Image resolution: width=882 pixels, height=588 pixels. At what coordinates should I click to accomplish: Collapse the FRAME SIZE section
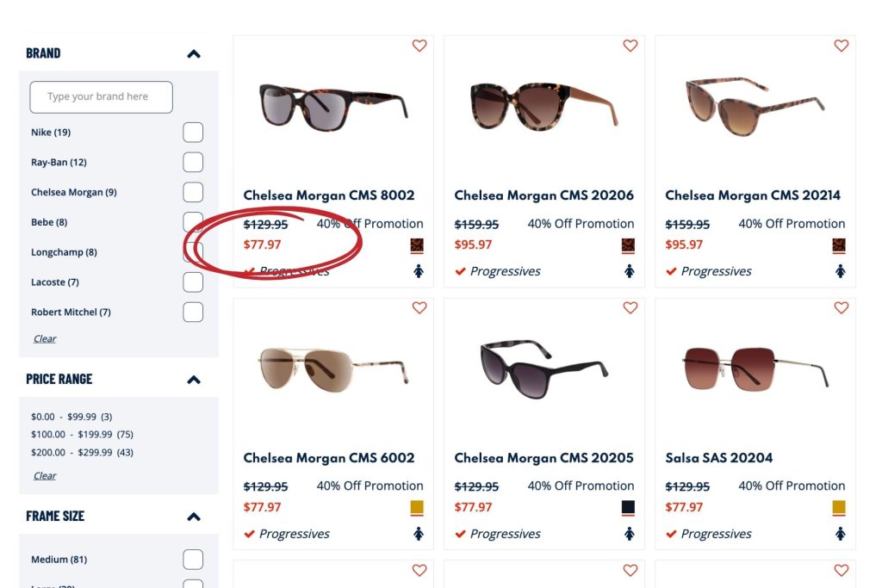coord(194,516)
